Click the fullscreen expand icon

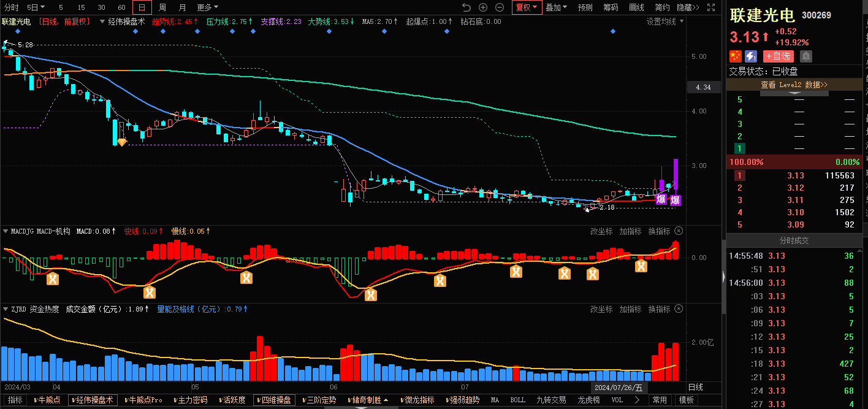click(x=711, y=7)
